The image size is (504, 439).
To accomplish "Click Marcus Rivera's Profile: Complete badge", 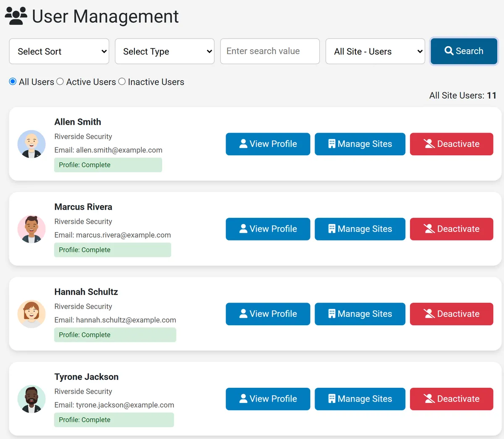I will point(113,250).
